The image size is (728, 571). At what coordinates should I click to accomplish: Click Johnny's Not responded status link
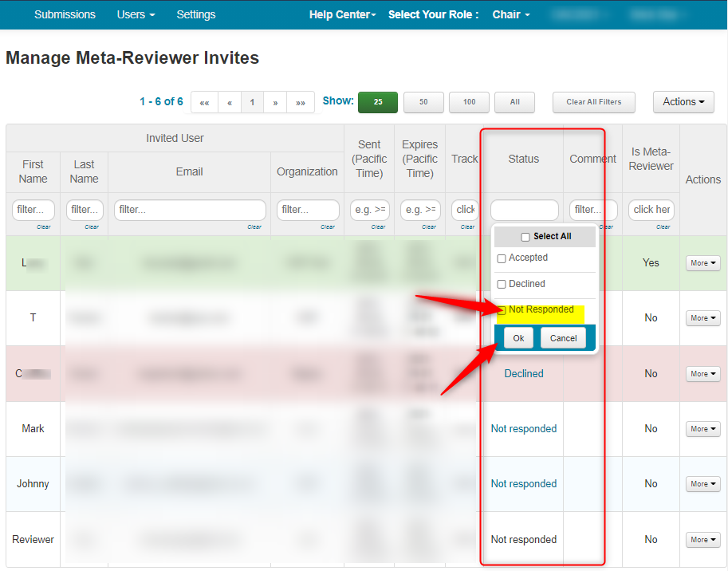[524, 484]
